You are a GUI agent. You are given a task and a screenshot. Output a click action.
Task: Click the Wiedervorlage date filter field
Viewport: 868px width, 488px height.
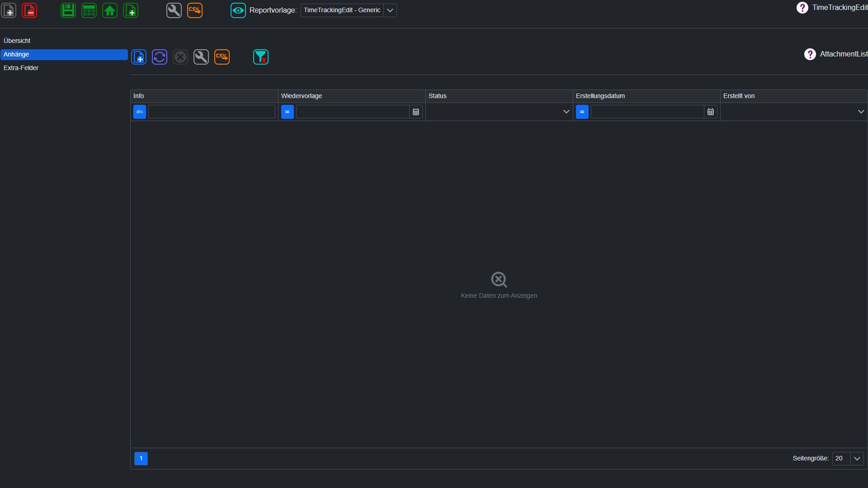[353, 112]
